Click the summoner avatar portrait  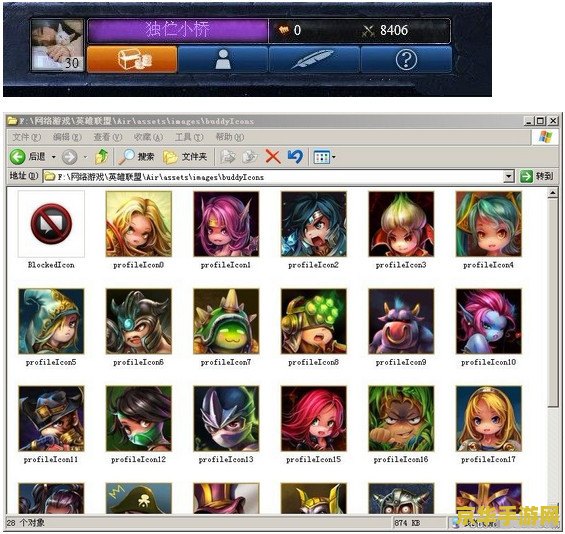[58, 45]
